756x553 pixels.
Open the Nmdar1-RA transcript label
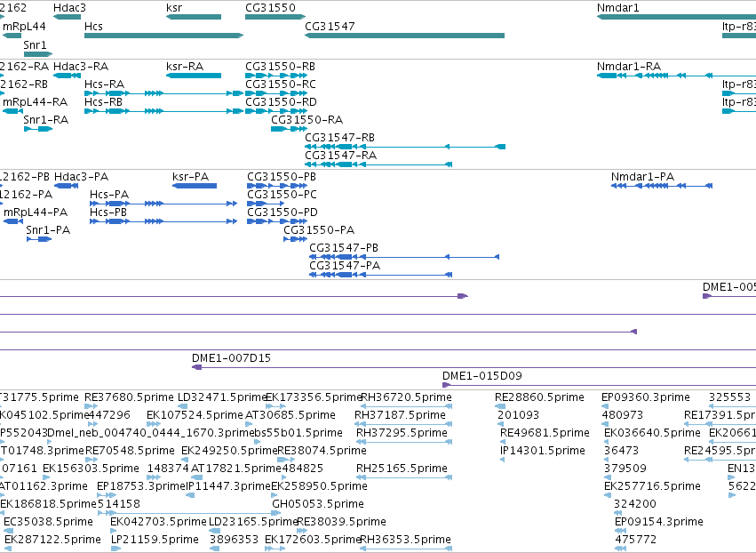tap(629, 67)
